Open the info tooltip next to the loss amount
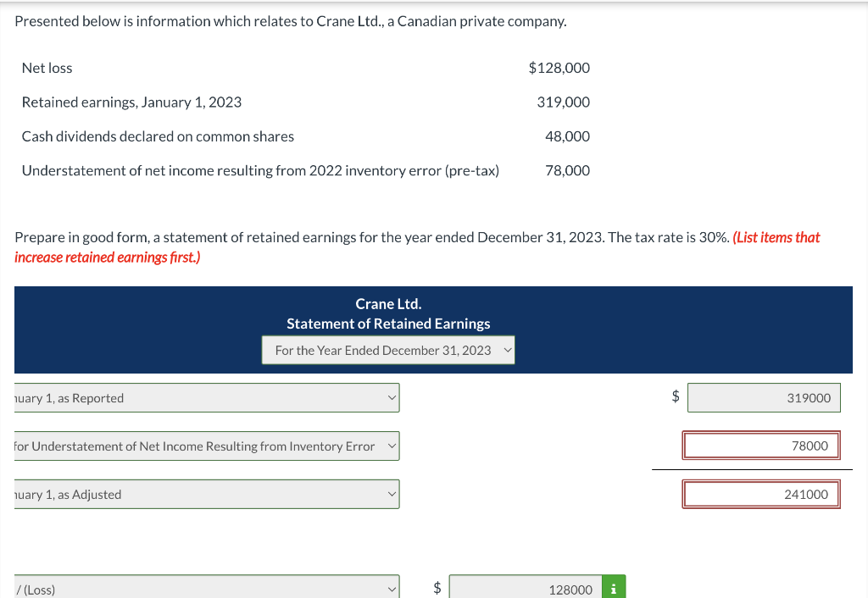This screenshot has height=598, width=868. pos(613,587)
